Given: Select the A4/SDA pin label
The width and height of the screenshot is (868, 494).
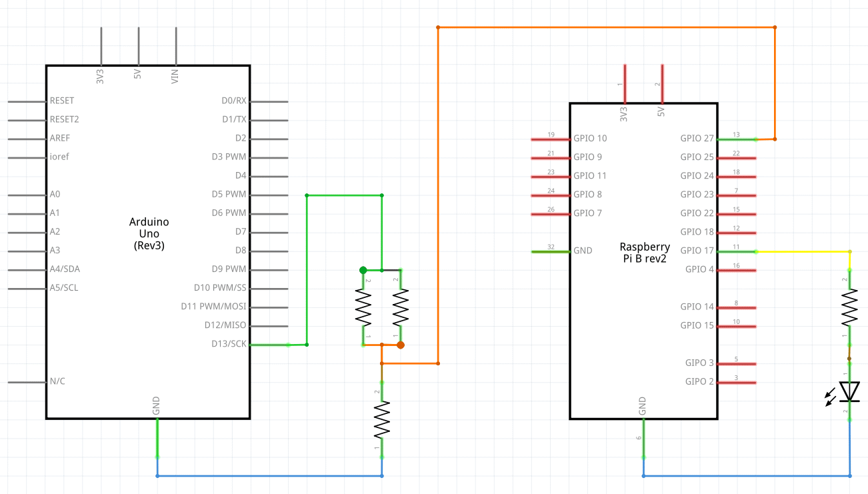Looking at the screenshot, I should [65, 269].
